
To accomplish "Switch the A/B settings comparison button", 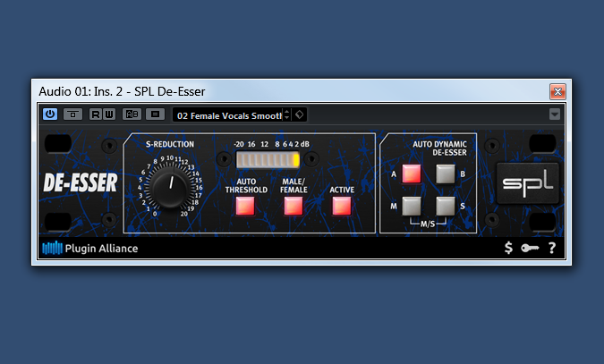I will [132, 114].
